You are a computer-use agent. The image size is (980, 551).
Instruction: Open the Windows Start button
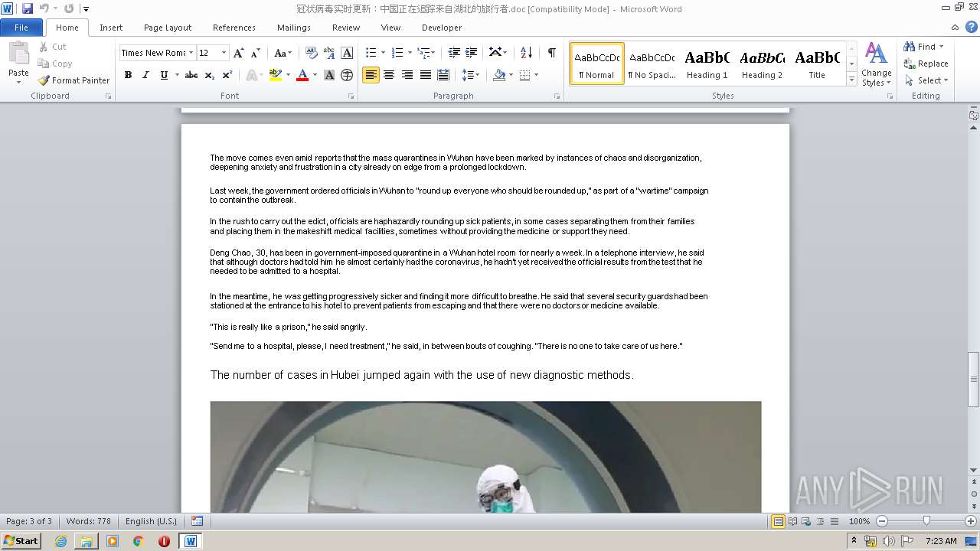(x=21, y=540)
